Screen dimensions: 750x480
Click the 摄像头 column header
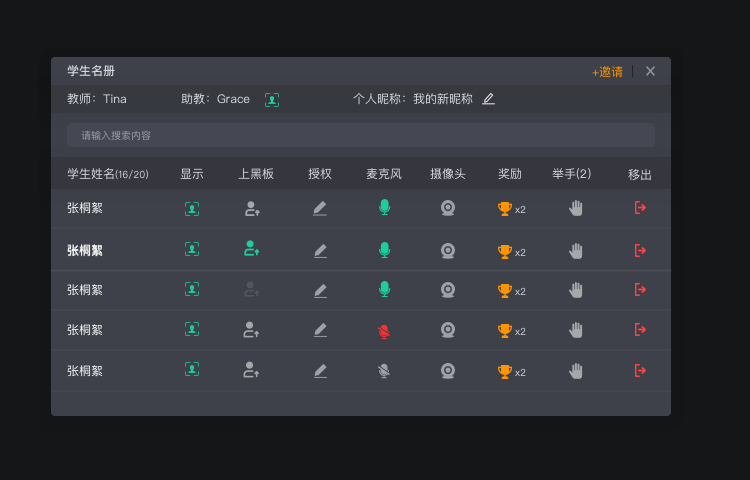point(448,174)
